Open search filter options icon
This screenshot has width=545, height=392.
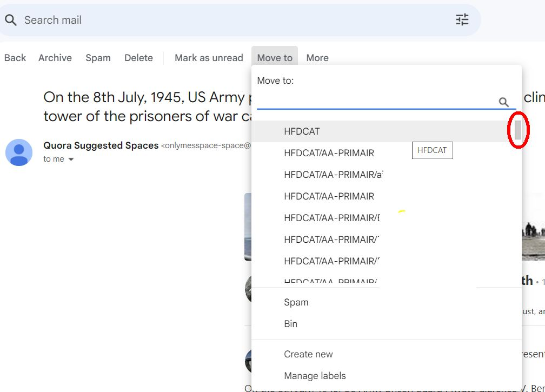(462, 20)
